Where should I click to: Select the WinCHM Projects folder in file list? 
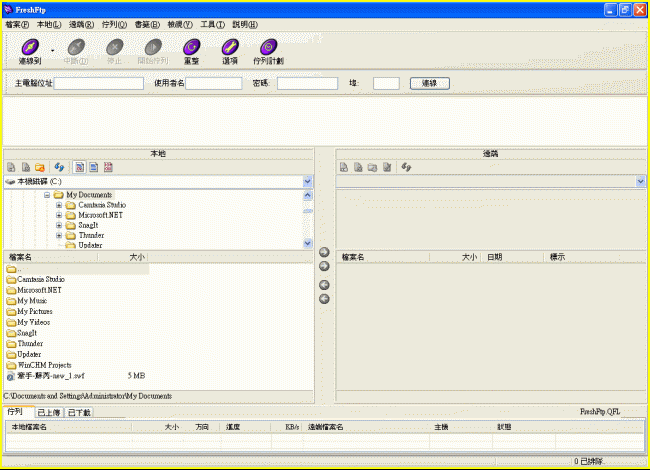pyautogui.click(x=46, y=365)
